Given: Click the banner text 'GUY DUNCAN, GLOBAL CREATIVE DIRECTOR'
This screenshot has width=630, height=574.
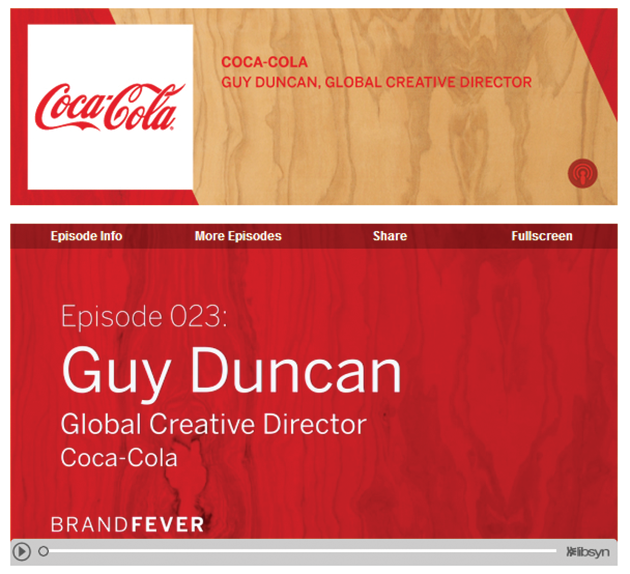Looking at the screenshot, I should 376,82.
